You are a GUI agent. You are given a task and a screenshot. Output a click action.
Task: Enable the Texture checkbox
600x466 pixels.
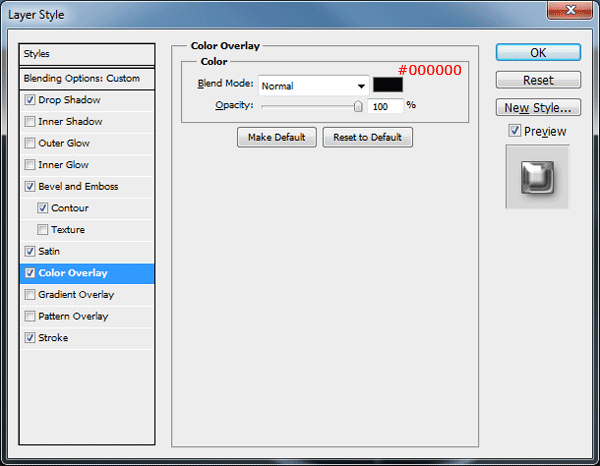tap(42, 230)
